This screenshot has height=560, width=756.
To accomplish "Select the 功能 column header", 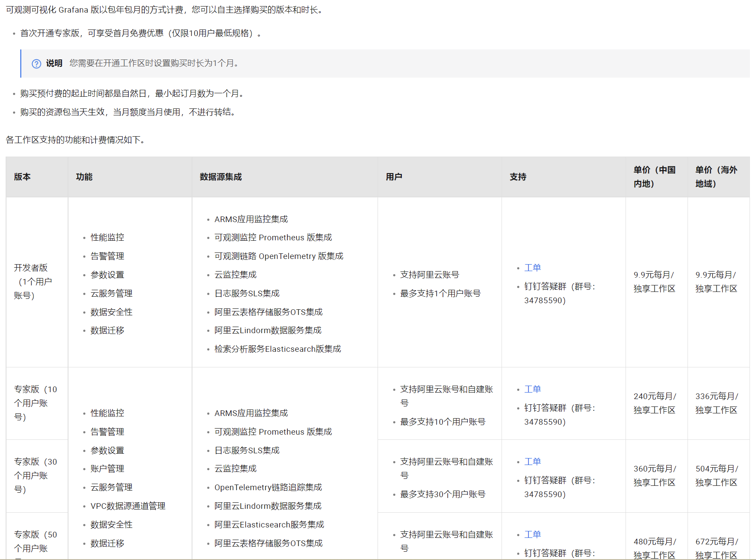I will point(130,177).
